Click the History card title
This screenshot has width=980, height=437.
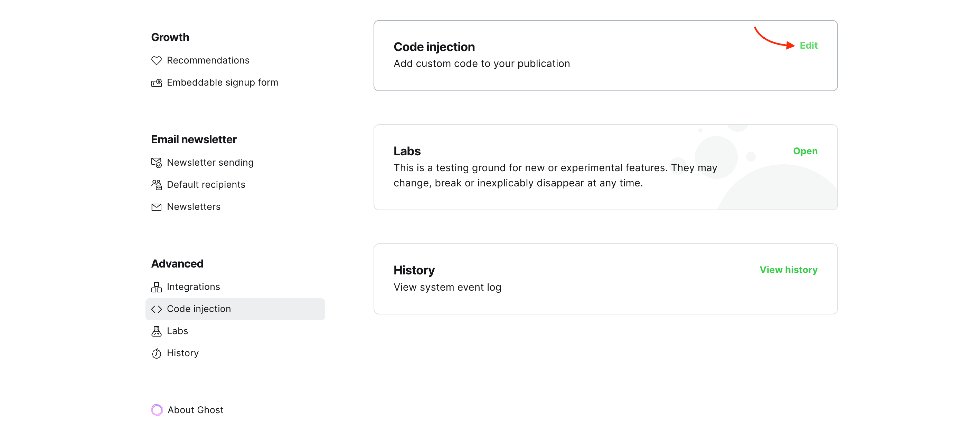pos(414,270)
